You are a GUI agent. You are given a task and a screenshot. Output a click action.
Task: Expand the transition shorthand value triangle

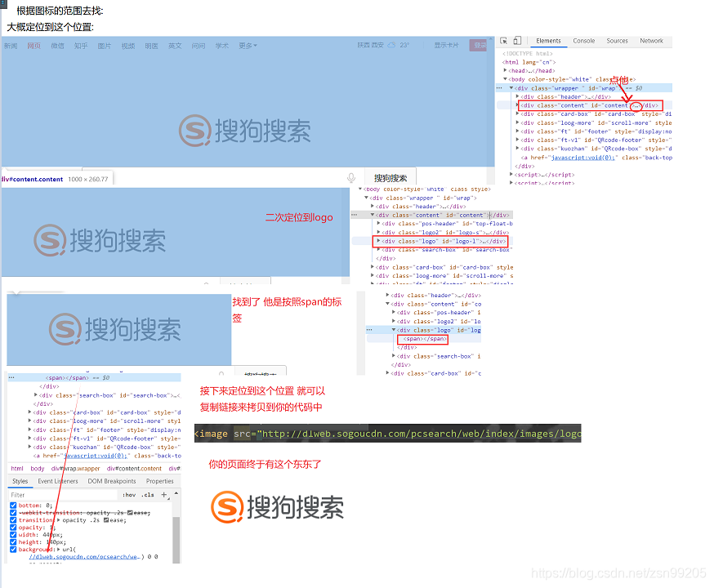pyautogui.click(x=59, y=520)
